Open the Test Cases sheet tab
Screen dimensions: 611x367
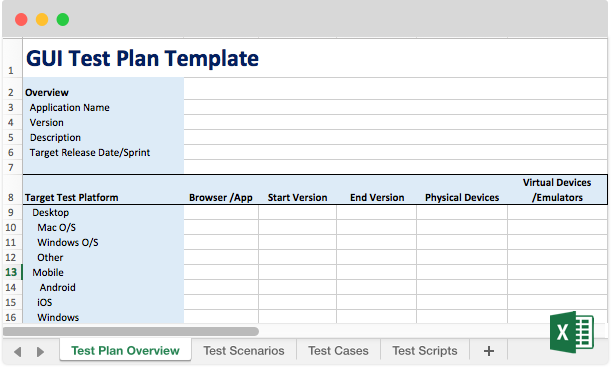coord(338,351)
